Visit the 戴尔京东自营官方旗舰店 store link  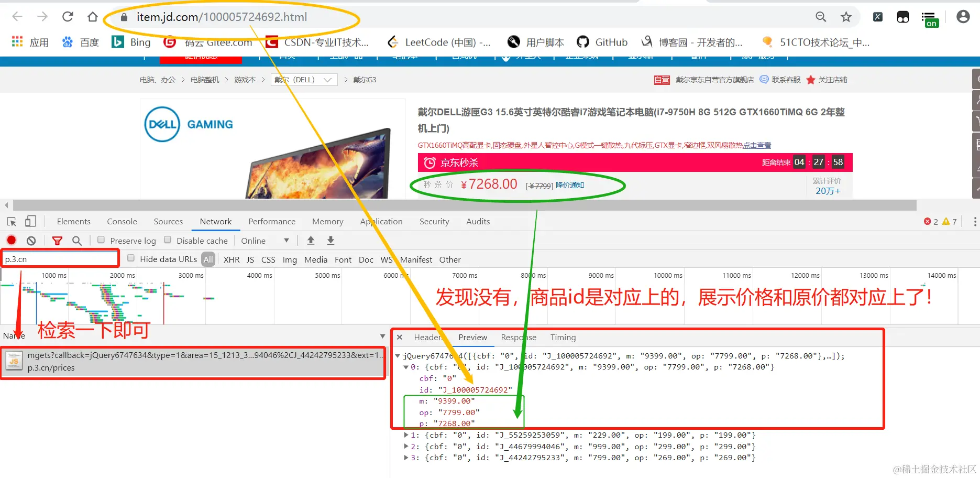coord(715,80)
